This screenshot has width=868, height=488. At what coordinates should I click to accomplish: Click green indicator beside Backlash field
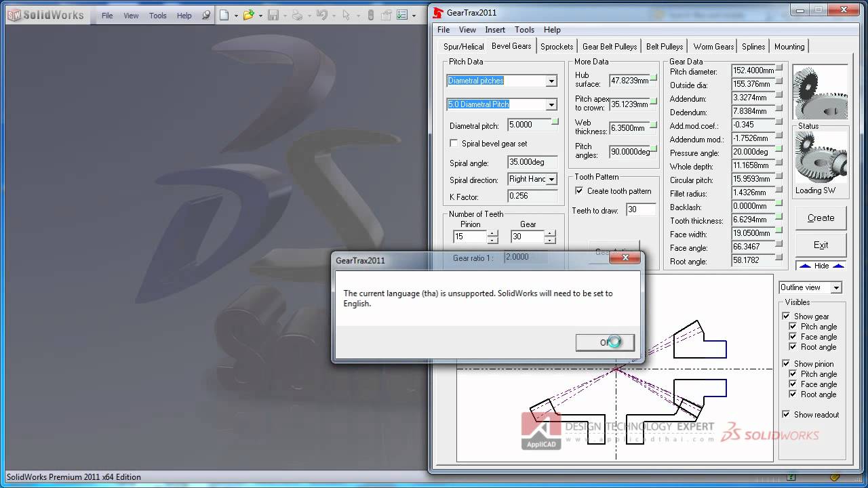[x=779, y=203]
